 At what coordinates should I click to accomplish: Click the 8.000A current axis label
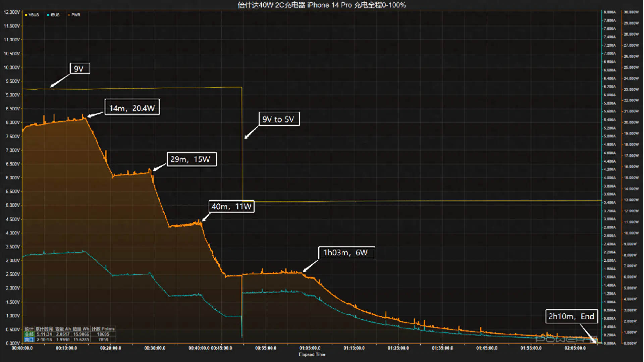coord(610,12)
